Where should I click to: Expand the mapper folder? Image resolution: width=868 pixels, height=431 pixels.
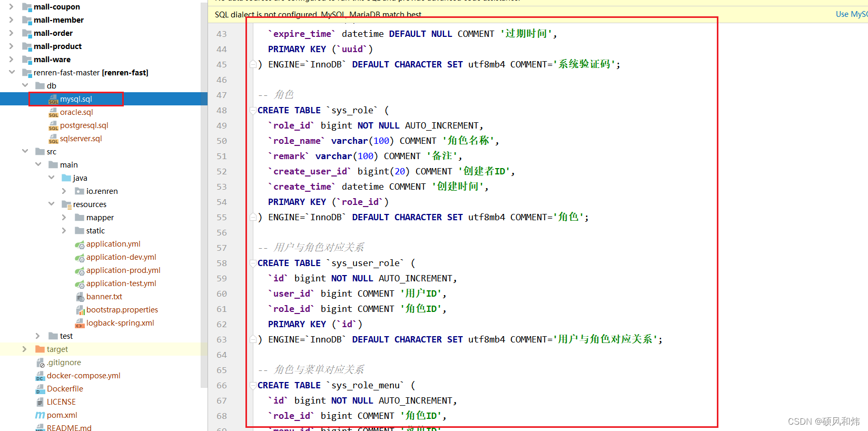(64, 218)
